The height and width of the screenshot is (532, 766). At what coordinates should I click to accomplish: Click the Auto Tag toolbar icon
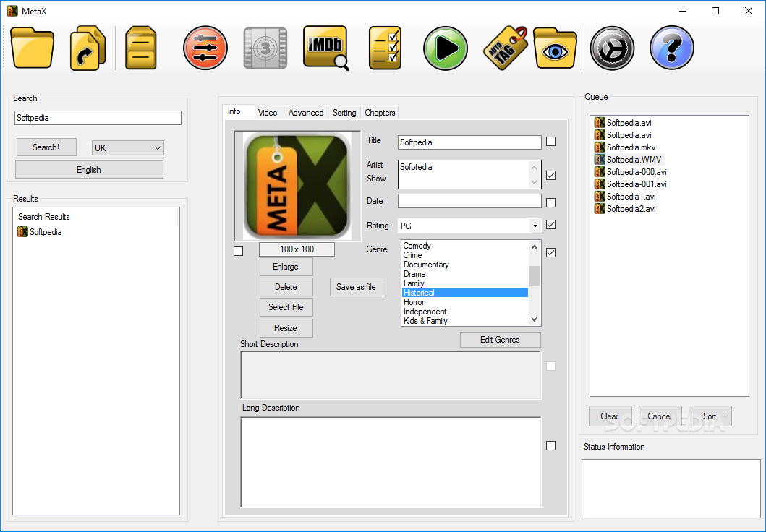pyautogui.click(x=505, y=48)
